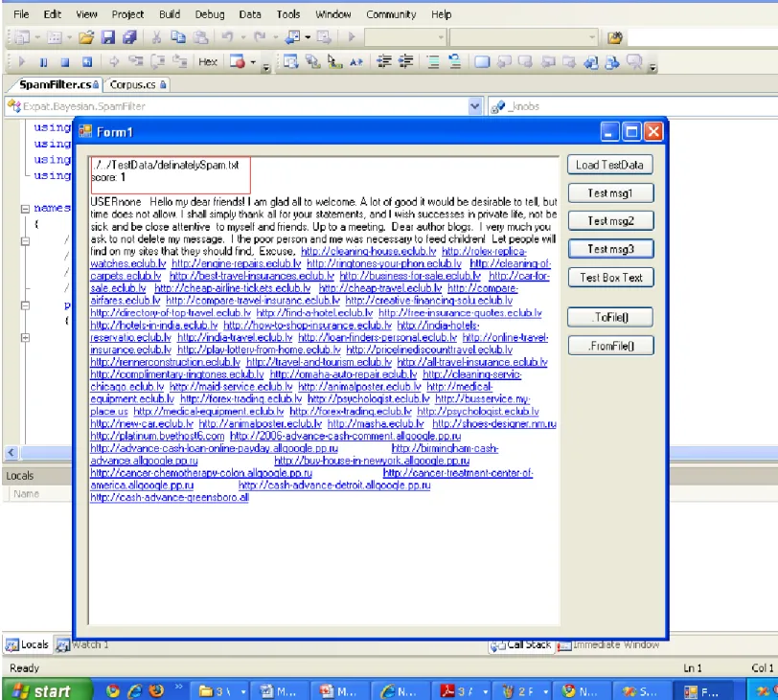Click .ToFile() button

click(x=609, y=317)
